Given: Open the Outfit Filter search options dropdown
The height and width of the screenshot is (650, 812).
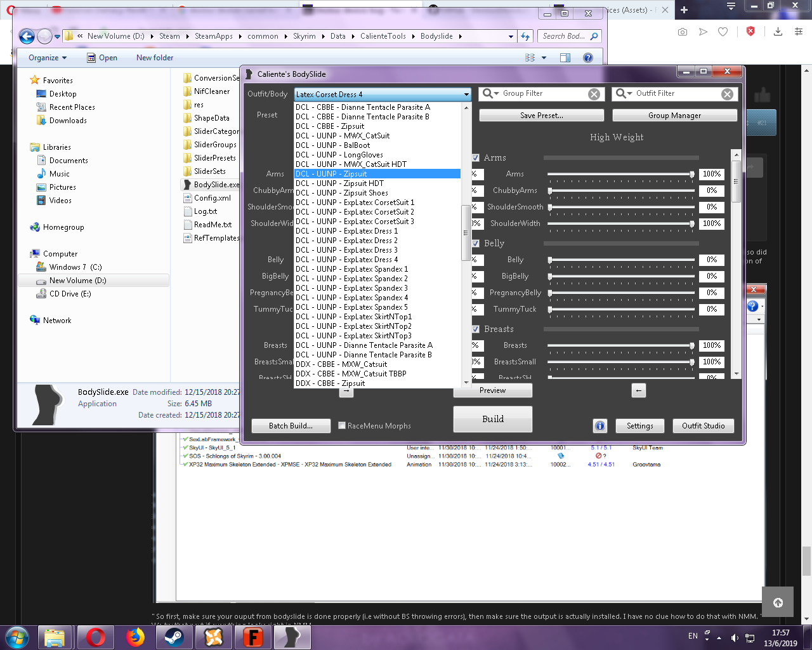Looking at the screenshot, I should [x=624, y=93].
